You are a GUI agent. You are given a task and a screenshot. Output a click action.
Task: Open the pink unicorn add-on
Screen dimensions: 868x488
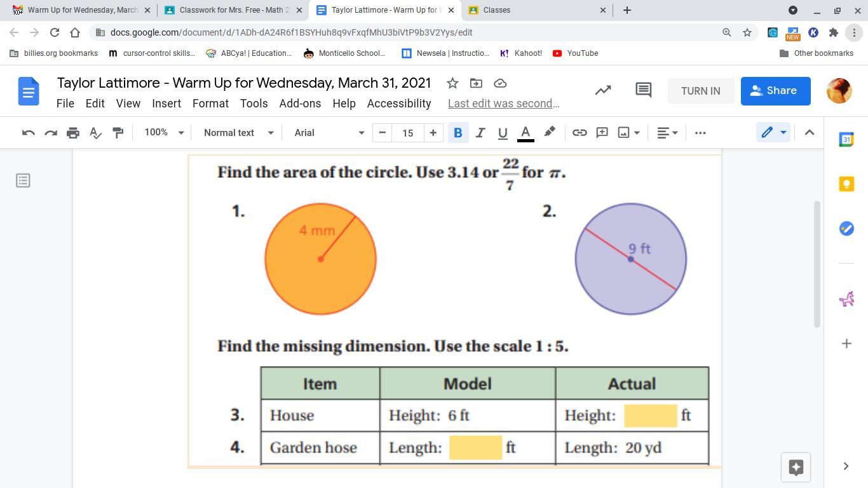[846, 299]
